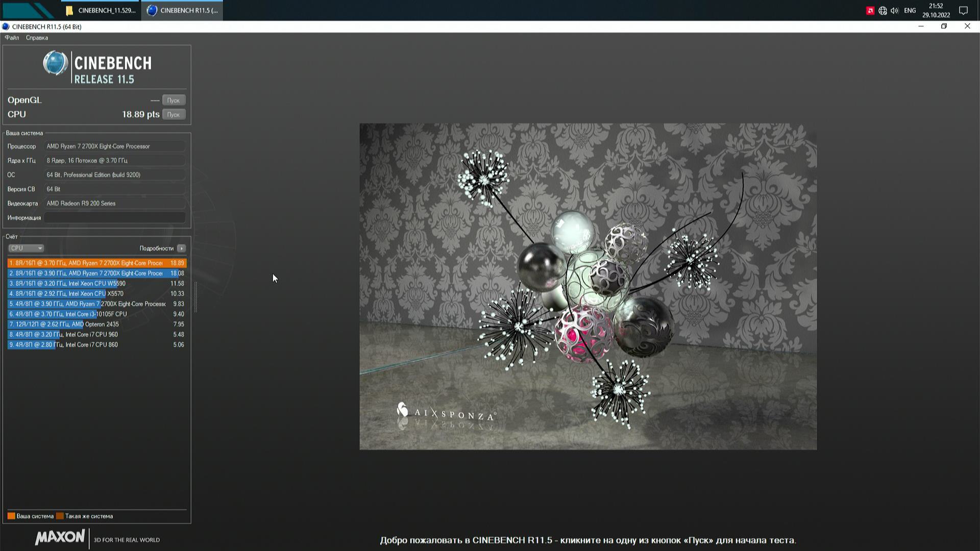Open the CPU score type dropdown
The image size is (980, 551).
26,248
